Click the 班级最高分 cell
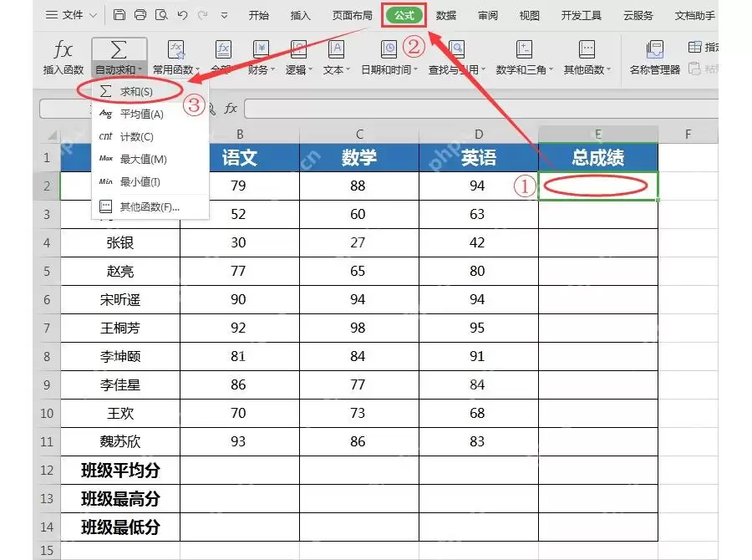The width and height of the screenshot is (752, 560). pos(119,499)
